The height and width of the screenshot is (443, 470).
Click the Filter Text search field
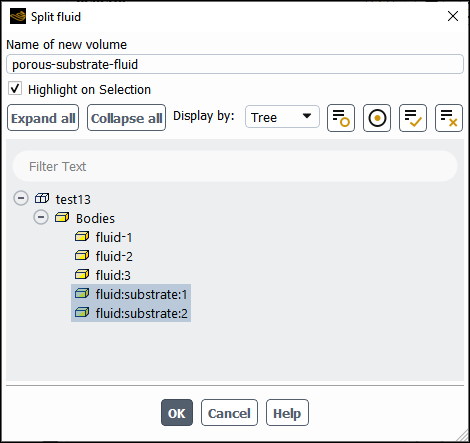(x=235, y=166)
